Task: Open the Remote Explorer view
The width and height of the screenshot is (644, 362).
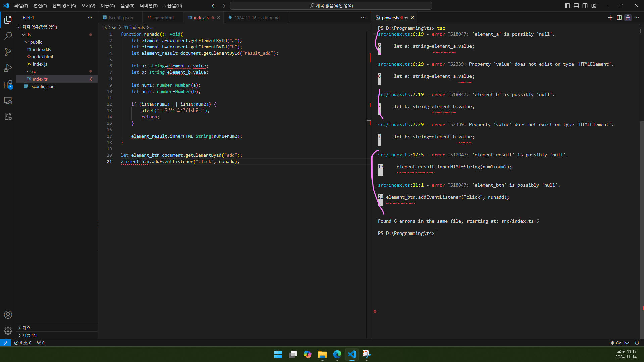Action: point(8,100)
